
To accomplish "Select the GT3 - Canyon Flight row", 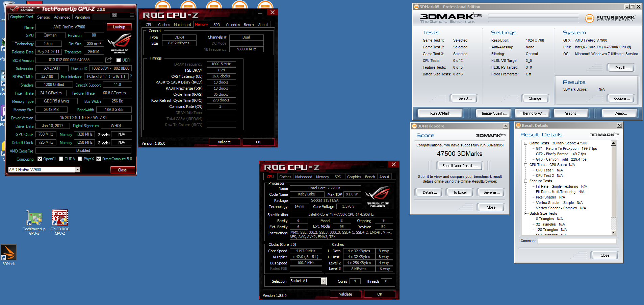I will 561,159.
